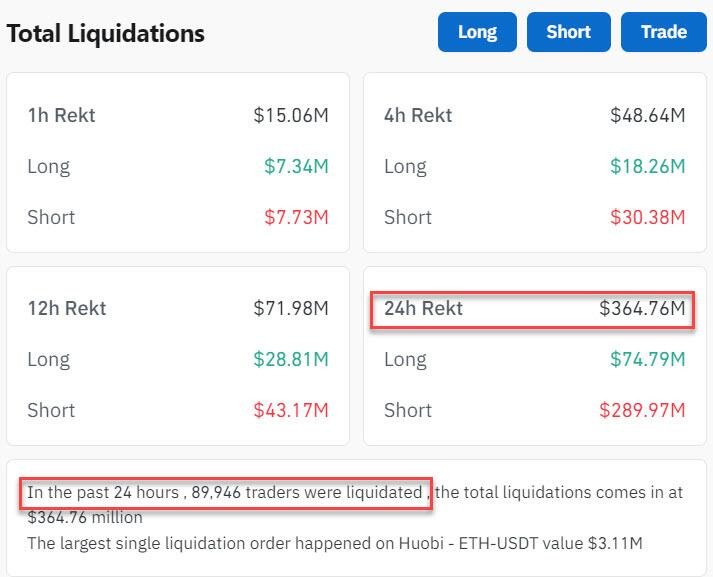Viewport: 713px width, 577px height.
Task: Click the Total Liquidations heading
Action: click(x=105, y=33)
